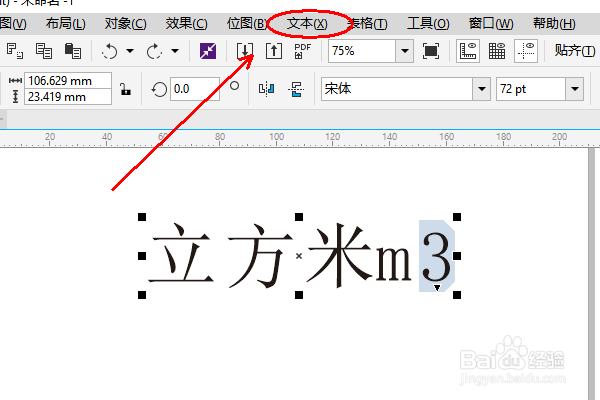Toggle the show grid icon
This screenshot has height=400, width=600.
coord(497,51)
